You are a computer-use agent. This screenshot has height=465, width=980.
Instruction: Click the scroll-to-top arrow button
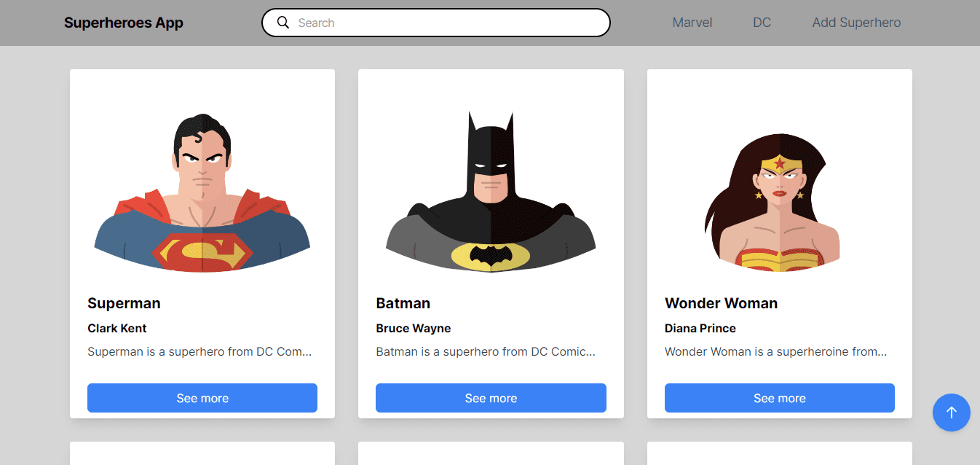point(951,413)
